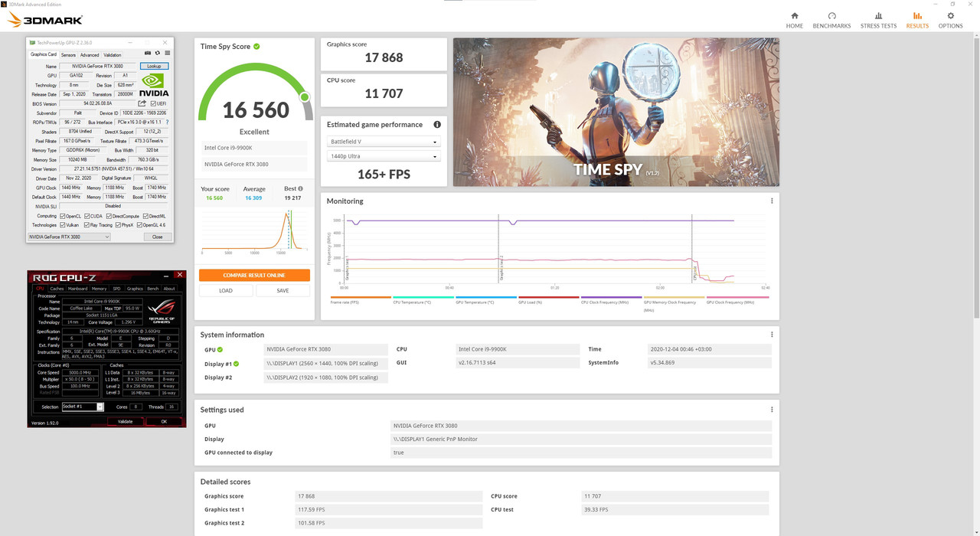This screenshot has width=980, height=536.
Task: Click the NVIDIA logo in GPU-Z
Action: (x=154, y=84)
